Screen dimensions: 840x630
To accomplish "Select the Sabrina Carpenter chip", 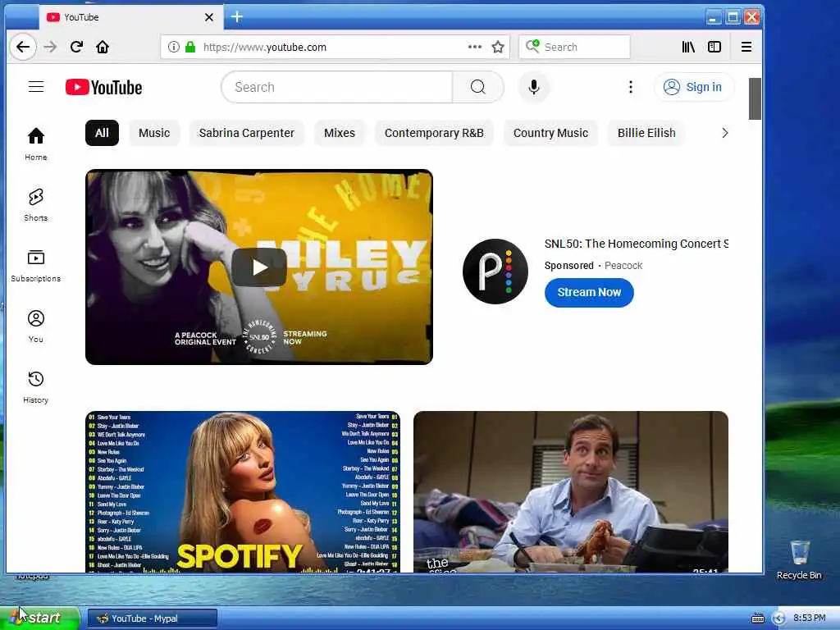I will pos(246,133).
